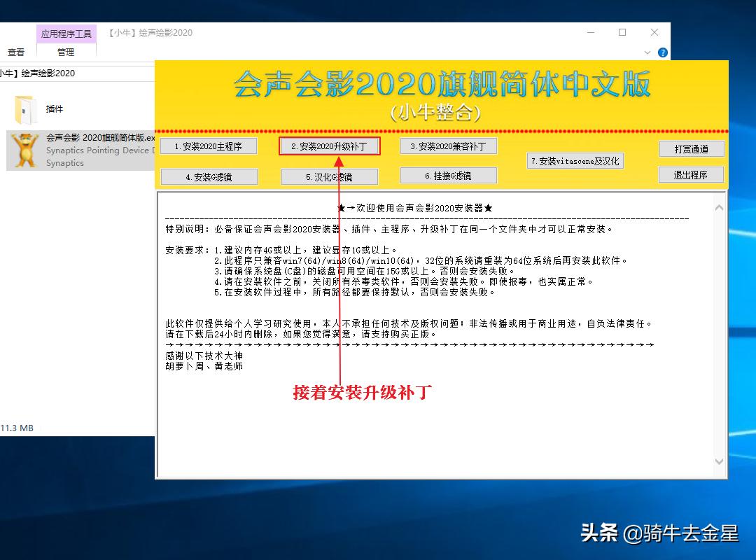
Task: Expand the title bar chevron dropdown
Action: point(647,52)
